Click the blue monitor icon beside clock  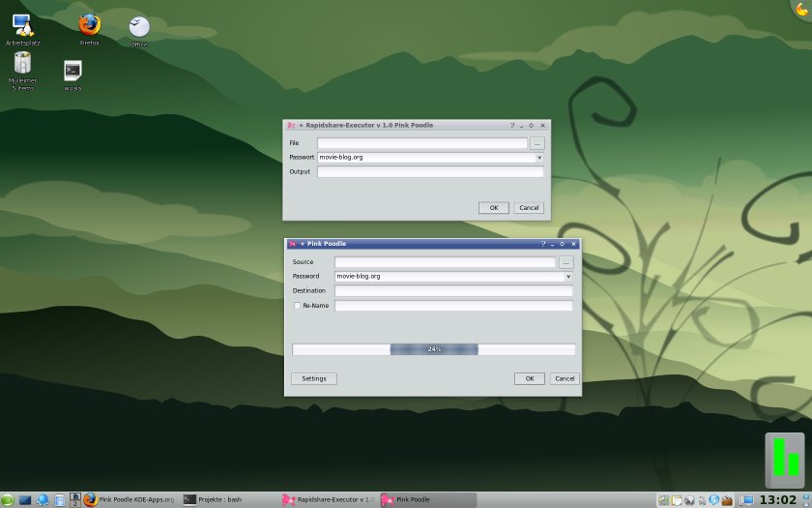click(748, 500)
